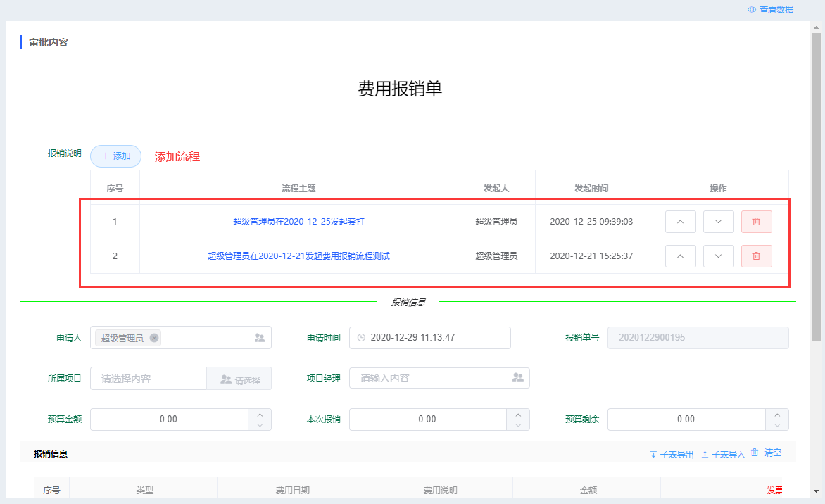Click 请选择 button beside 所属项目

coord(239,379)
